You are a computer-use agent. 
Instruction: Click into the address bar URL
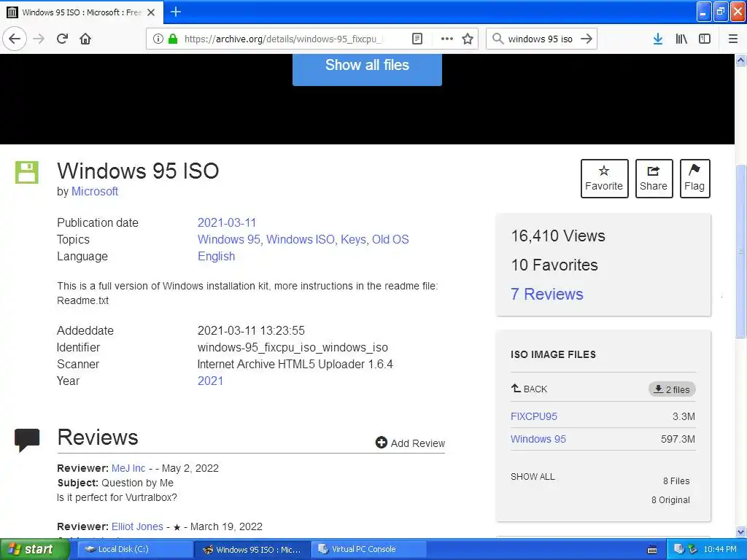click(284, 39)
